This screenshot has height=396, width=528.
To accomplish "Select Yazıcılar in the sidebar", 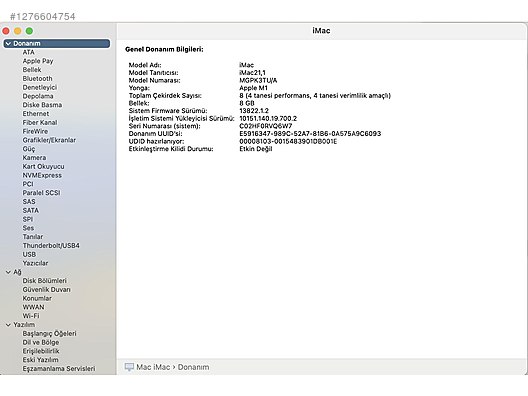I will coord(35,263).
